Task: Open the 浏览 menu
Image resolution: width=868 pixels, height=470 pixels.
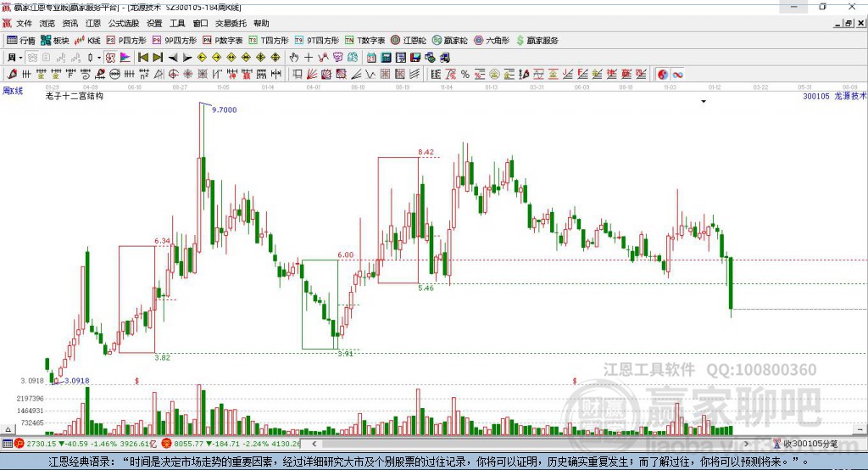Action: click(47, 23)
